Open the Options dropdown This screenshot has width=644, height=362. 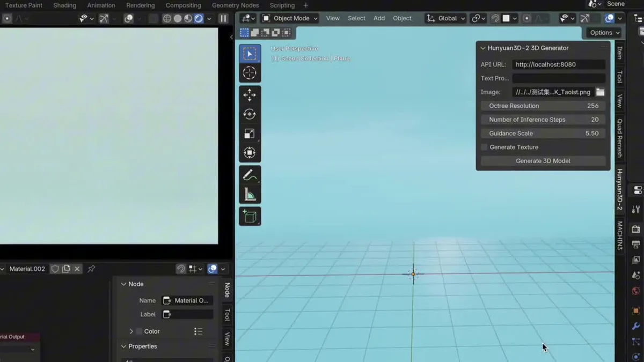[604, 33]
